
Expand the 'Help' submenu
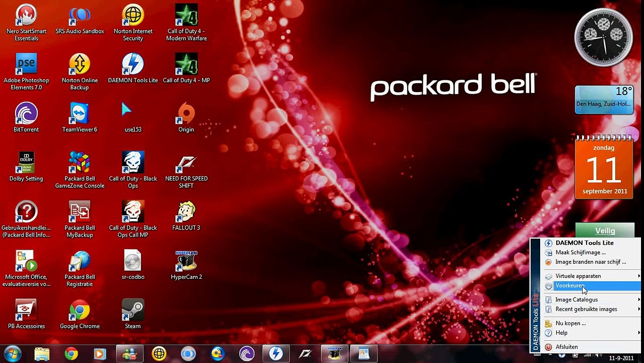pos(592,333)
